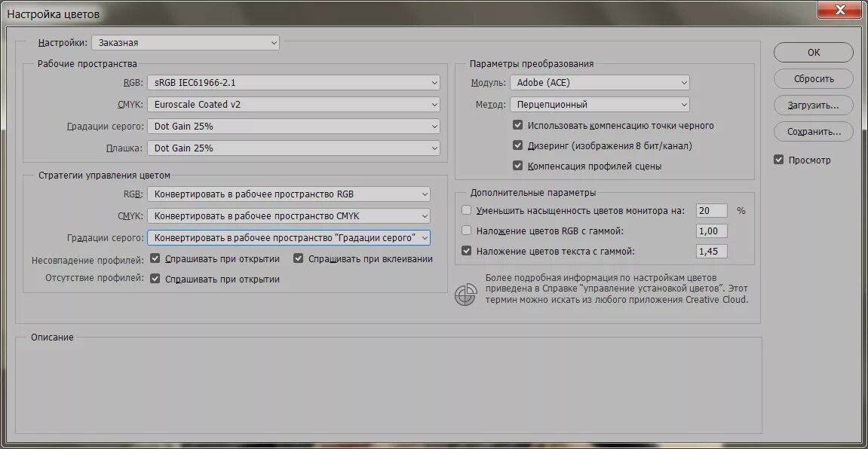The height and width of the screenshot is (449, 868).
Task: Toggle Отсутствие профилей Спрашивать при открытии checkbox
Action: 155,279
